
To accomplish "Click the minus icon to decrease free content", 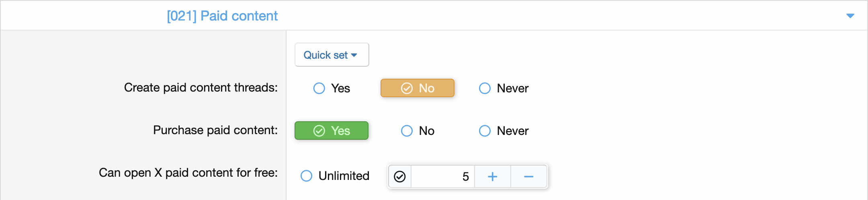I will (528, 176).
